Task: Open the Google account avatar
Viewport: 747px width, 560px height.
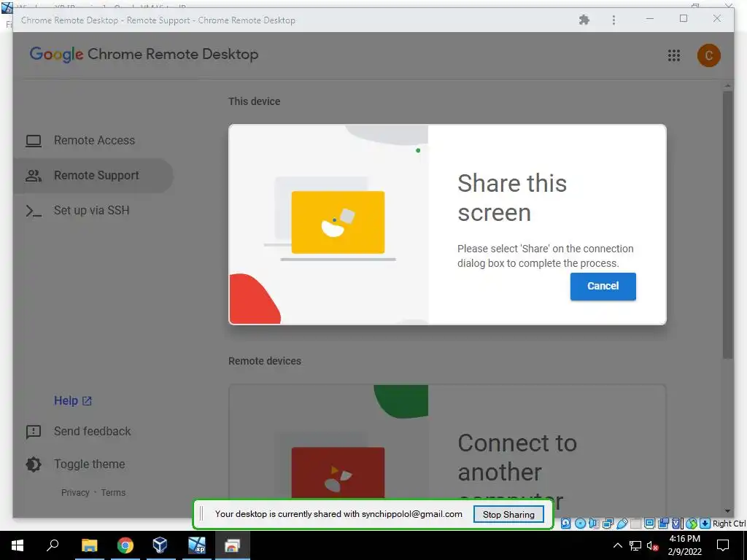Action: coord(708,55)
